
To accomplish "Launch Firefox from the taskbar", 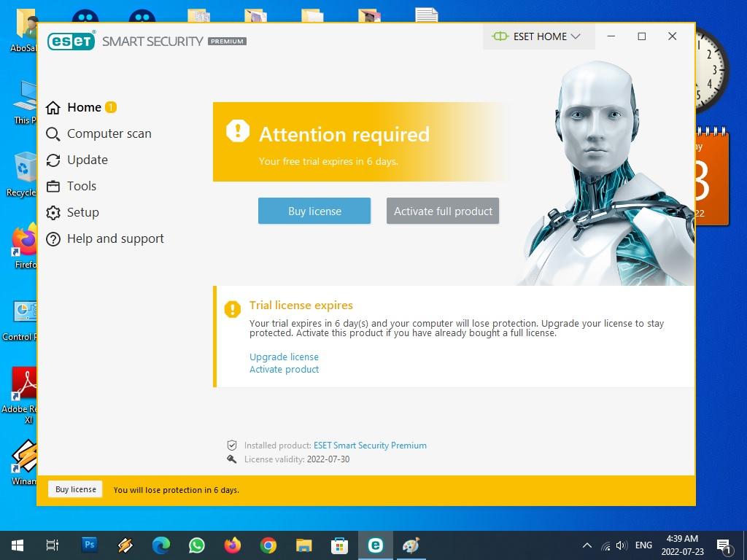I will coord(233,545).
